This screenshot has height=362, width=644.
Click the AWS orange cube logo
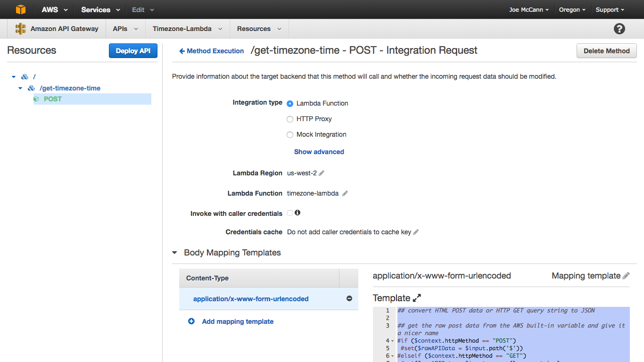click(x=21, y=9)
